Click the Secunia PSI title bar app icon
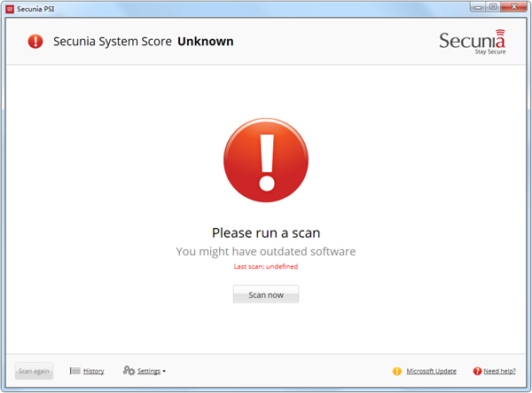The width and height of the screenshot is (532, 393). (9, 7)
